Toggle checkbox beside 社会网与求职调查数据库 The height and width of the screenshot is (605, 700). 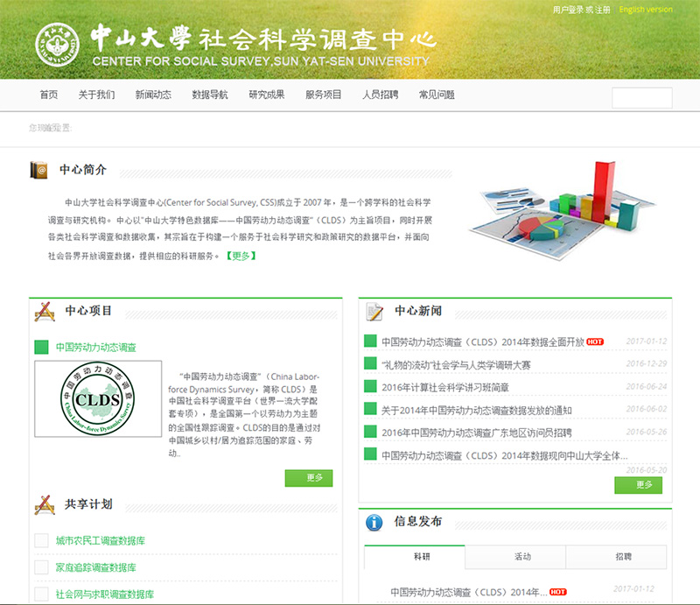point(41,594)
